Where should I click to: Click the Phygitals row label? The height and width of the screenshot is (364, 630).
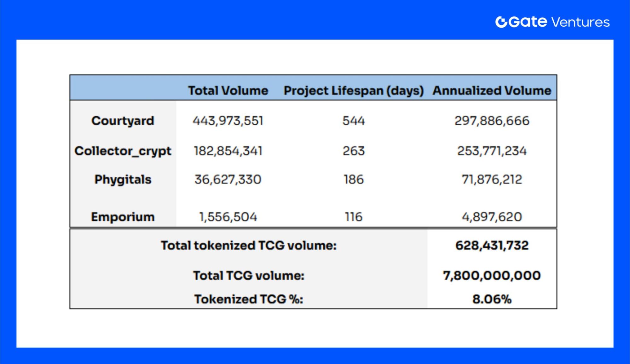(123, 180)
